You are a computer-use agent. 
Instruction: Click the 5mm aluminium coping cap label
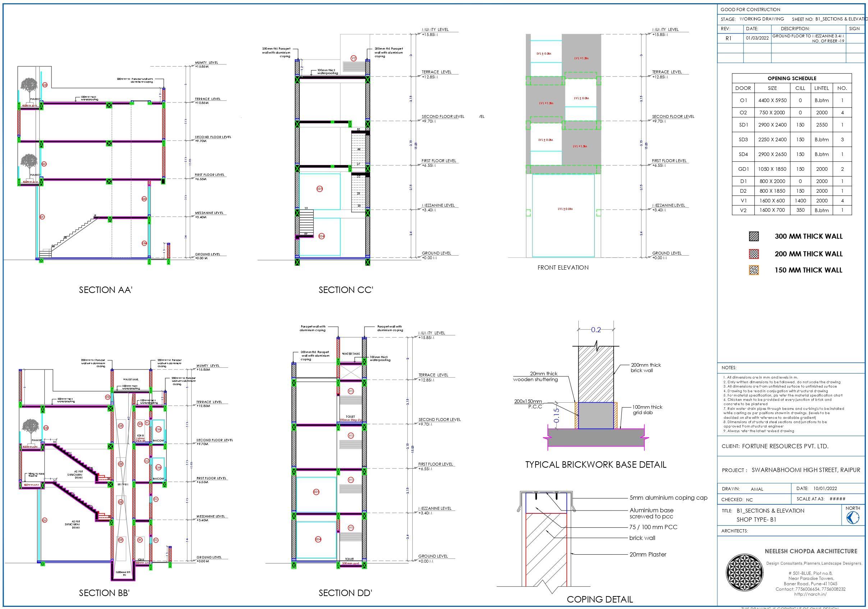tap(668, 498)
